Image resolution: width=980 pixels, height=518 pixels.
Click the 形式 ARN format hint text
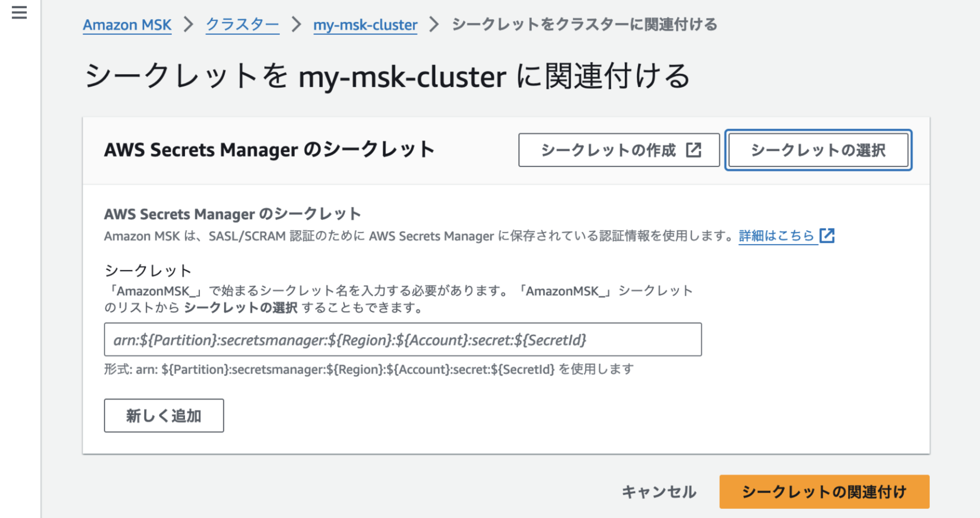[x=369, y=369]
